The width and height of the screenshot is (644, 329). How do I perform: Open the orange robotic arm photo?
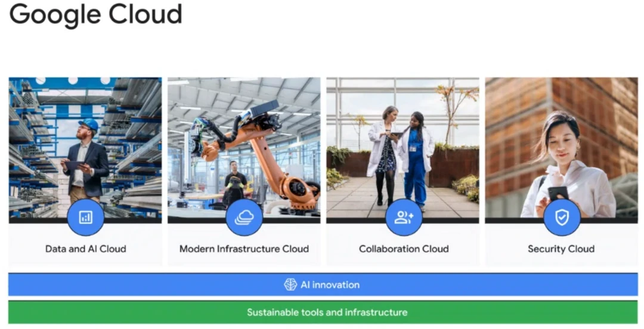(x=244, y=148)
